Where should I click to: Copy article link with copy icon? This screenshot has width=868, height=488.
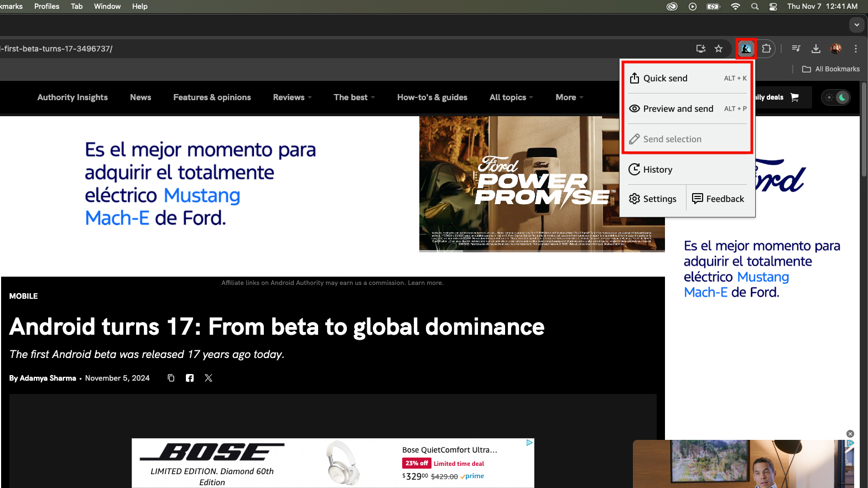(171, 378)
